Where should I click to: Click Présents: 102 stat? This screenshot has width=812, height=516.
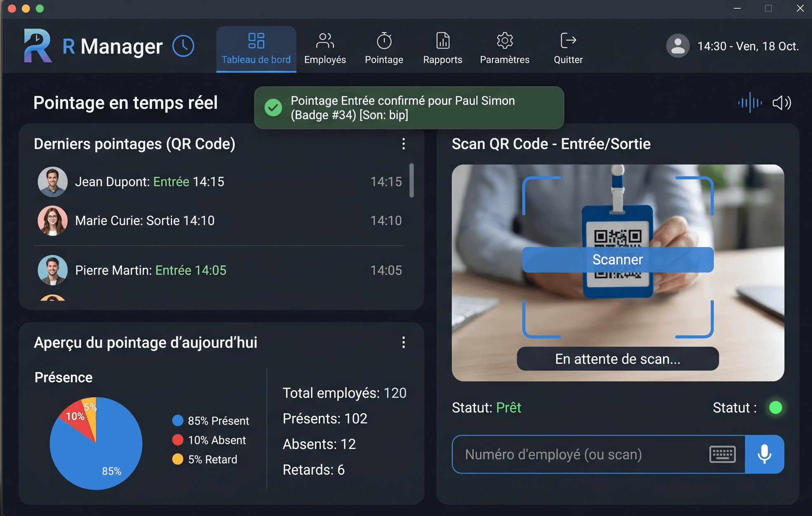pos(325,419)
